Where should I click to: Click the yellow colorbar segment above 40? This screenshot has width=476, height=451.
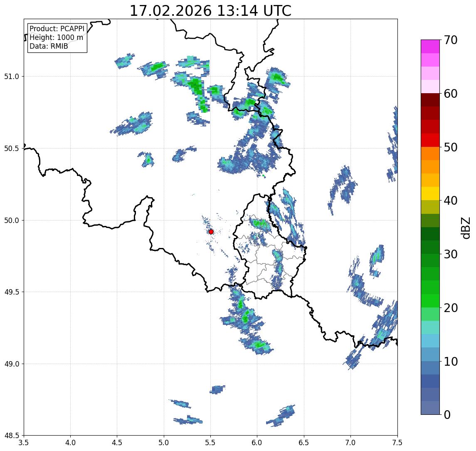click(x=430, y=193)
